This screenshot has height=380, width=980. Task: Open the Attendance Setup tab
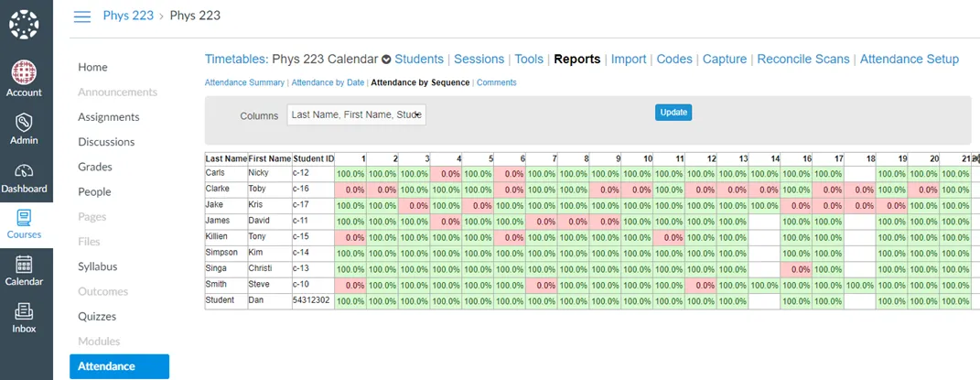coord(910,59)
